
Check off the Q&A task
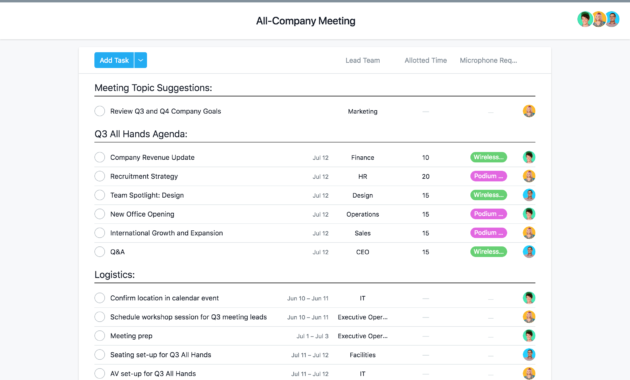click(100, 251)
